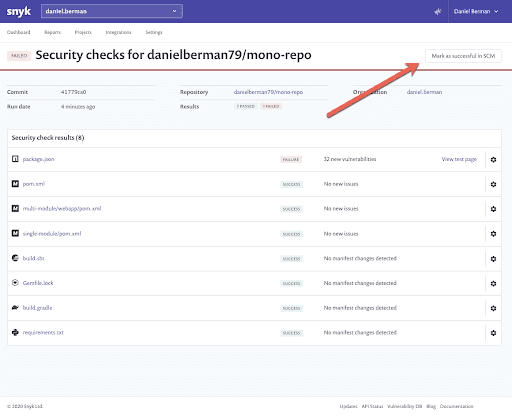Open settings gear for pom.xml row
Screen dimensions: 512x416
tap(493, 184)
